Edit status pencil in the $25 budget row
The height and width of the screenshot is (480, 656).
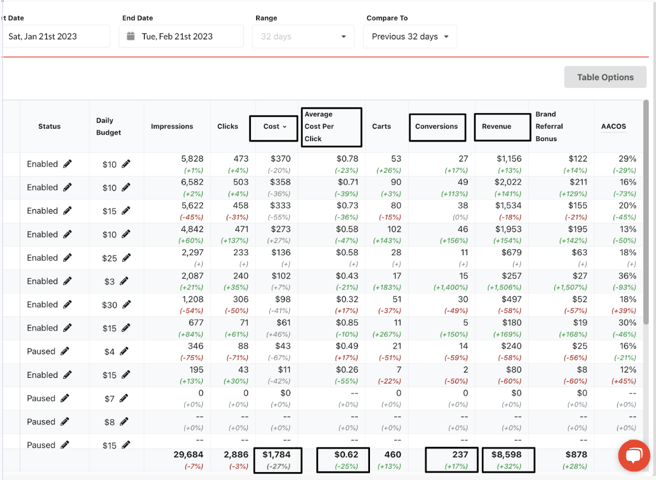coord(67,258)
